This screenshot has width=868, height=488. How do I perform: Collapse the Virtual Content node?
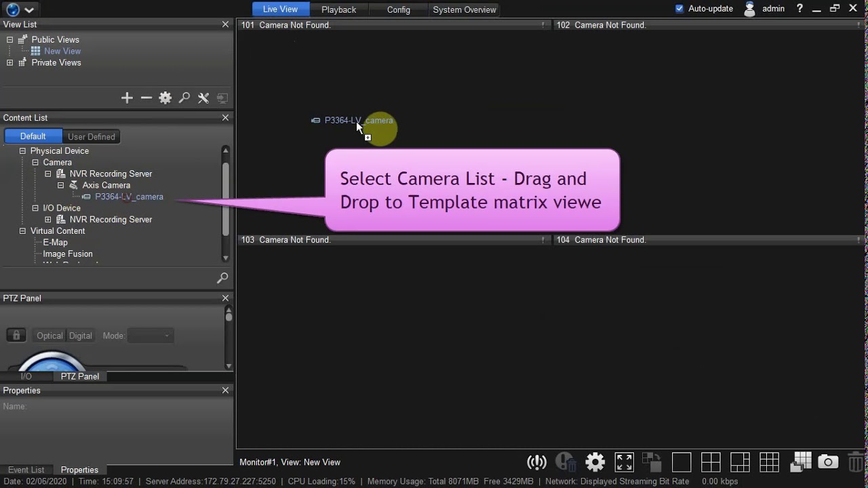click(22, 231)
